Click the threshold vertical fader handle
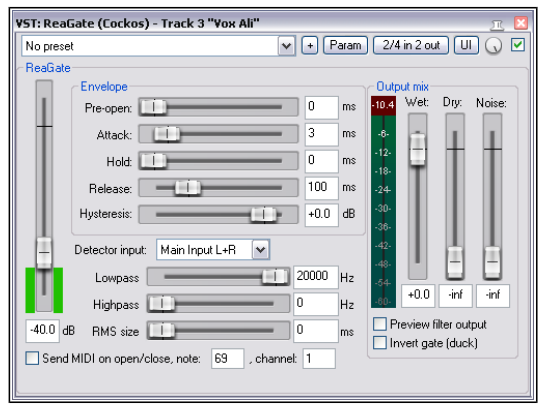The height and width of the screenshot is (410, 545). (44, 253)
